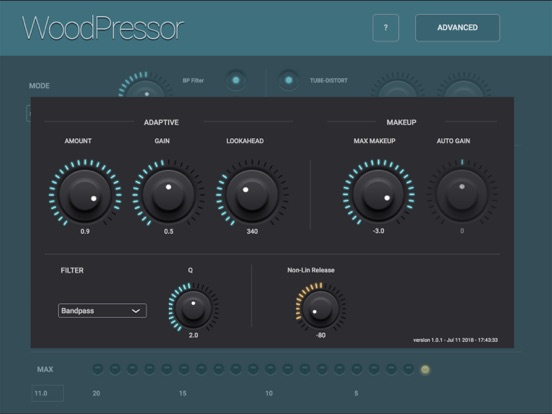Click the version 1.0.1 build text

click(455, 340)
